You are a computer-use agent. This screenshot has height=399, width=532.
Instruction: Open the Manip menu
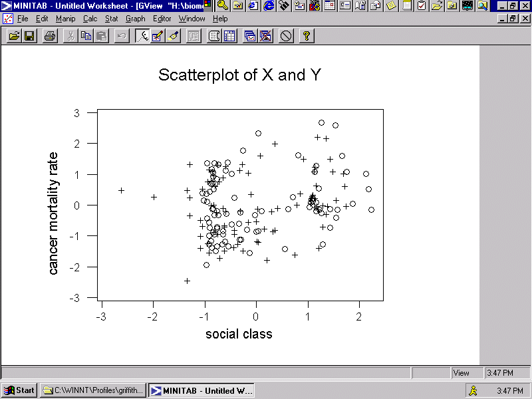(65, 19)
